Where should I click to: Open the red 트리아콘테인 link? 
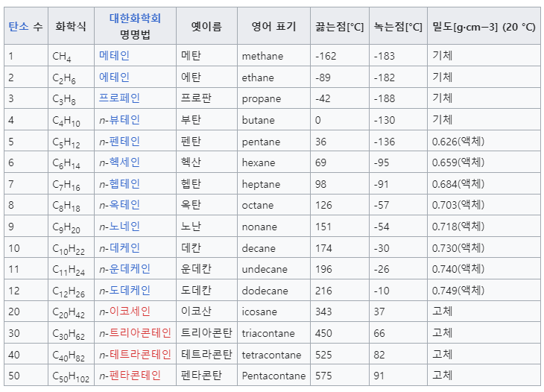point(140,333)
